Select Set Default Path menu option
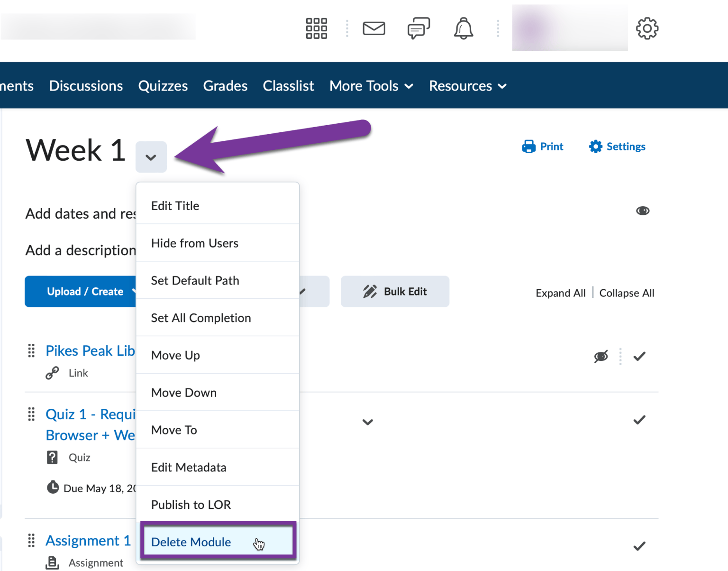Screen dimensions: 728x571 tap(218, 280)
